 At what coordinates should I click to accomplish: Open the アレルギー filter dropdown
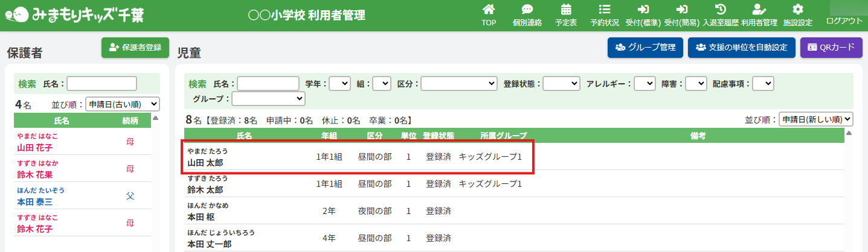645,84
